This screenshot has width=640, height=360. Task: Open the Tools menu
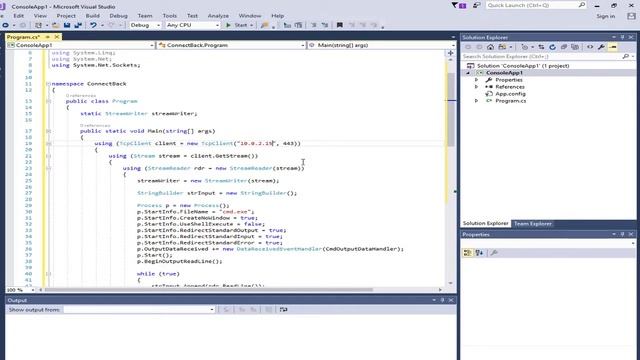[170, 16]
